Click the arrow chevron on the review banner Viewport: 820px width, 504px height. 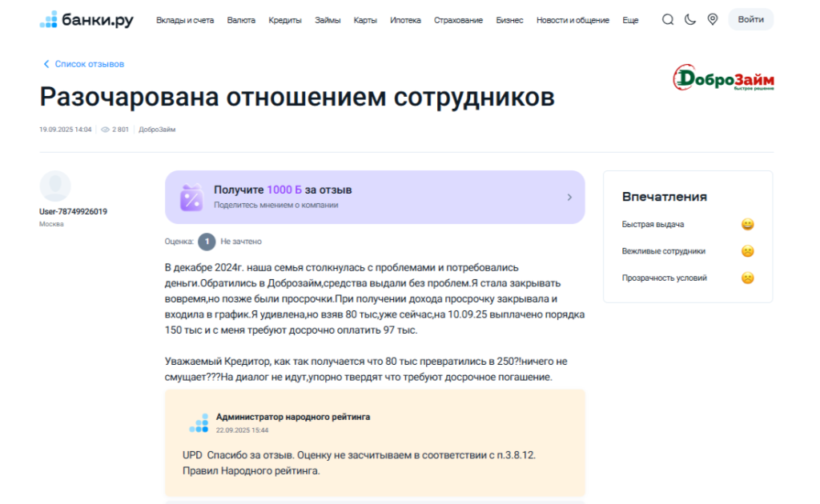[x=569, y=198]
